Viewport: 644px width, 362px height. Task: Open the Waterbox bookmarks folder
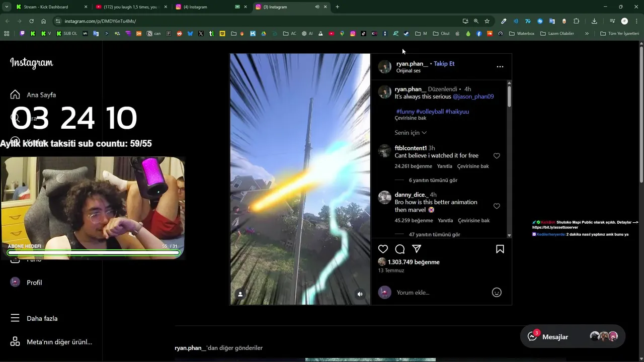pyautogui.click(x=522, y=34)
